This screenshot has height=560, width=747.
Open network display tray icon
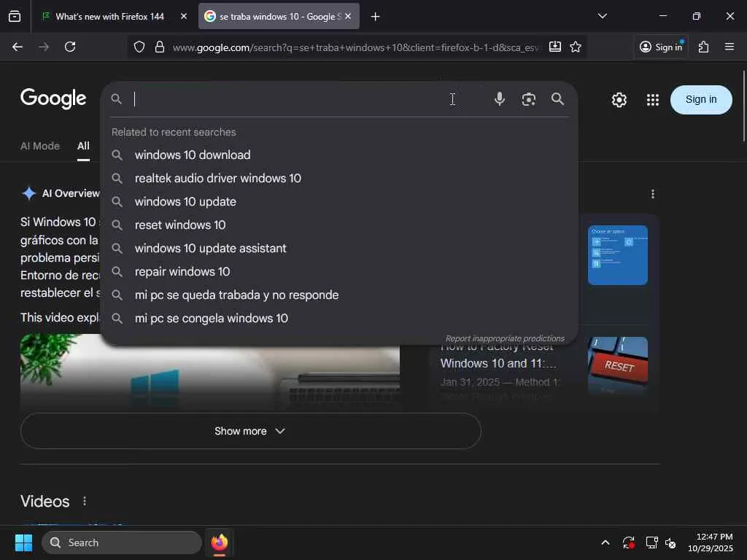tap(651, 542)
